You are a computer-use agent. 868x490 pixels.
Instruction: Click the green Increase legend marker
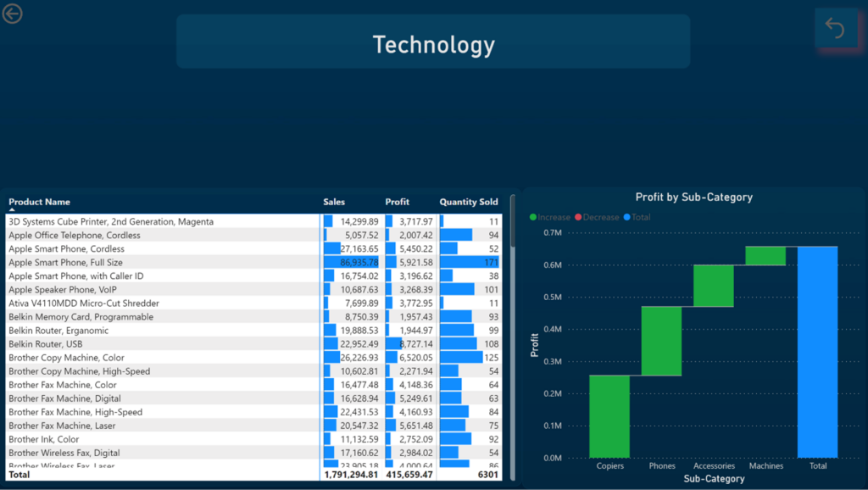[x=533, y=218]
